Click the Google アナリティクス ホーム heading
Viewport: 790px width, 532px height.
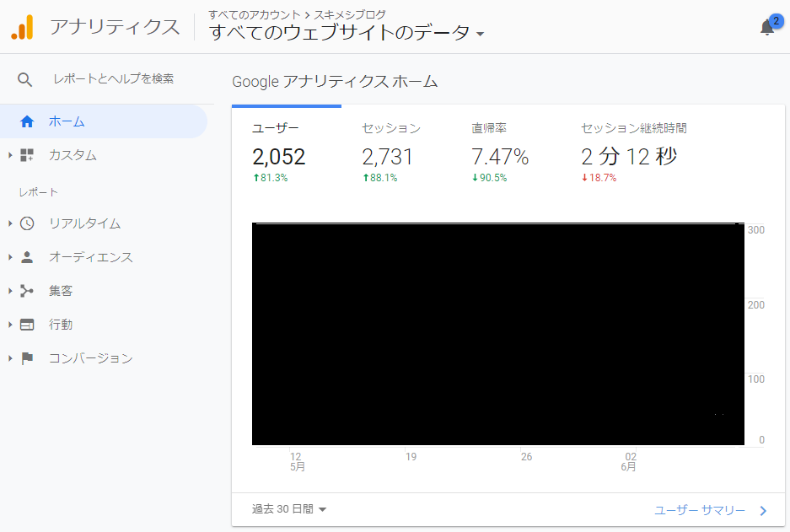335,82
